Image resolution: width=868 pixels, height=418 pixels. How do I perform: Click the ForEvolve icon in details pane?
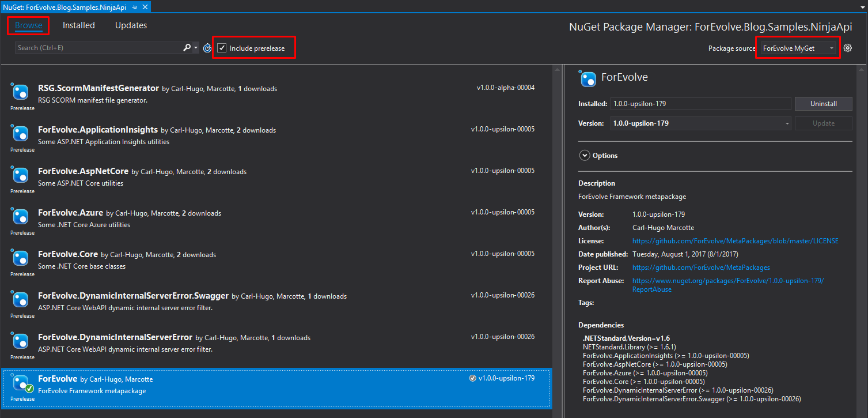point(587,78)
